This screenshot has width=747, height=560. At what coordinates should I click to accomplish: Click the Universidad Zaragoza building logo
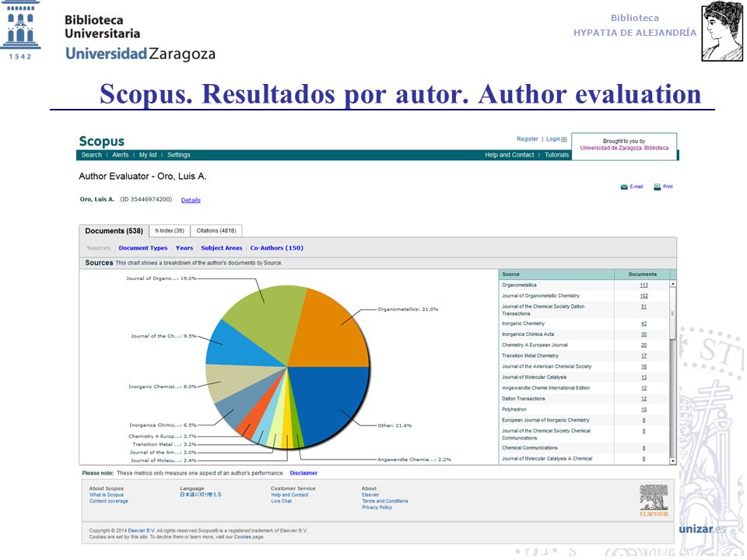pos(20,30)
